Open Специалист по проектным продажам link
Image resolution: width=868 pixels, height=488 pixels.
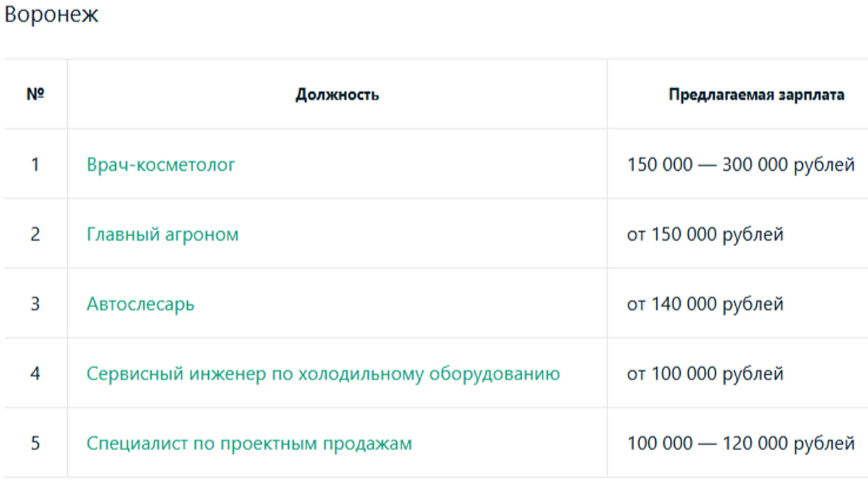(x=249, y=444)
